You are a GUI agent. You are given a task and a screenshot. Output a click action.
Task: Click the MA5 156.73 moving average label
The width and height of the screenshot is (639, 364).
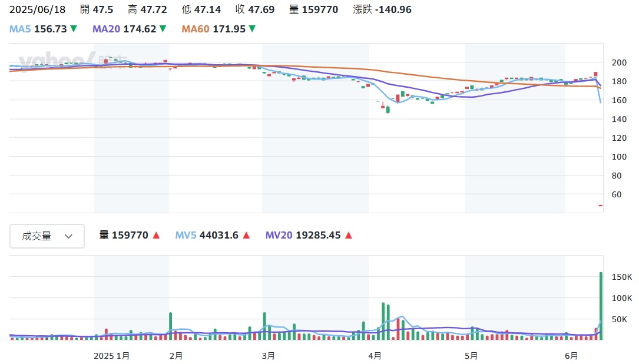point(43,29)
